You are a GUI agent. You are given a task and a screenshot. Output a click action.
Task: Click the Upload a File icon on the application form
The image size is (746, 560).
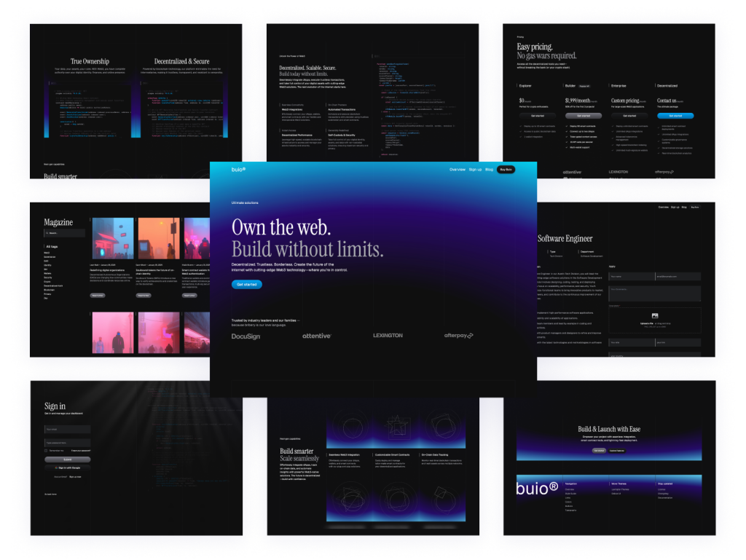tap(654, 315)
